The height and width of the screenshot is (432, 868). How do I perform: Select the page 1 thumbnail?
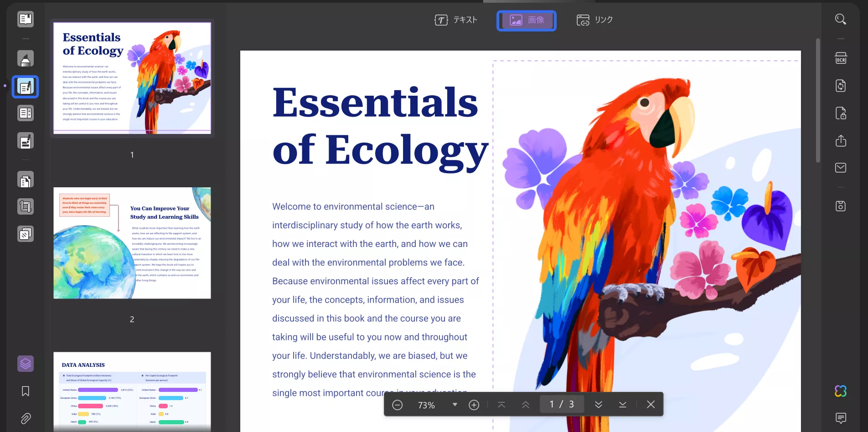pyautogui.click(x=132, y=78)
